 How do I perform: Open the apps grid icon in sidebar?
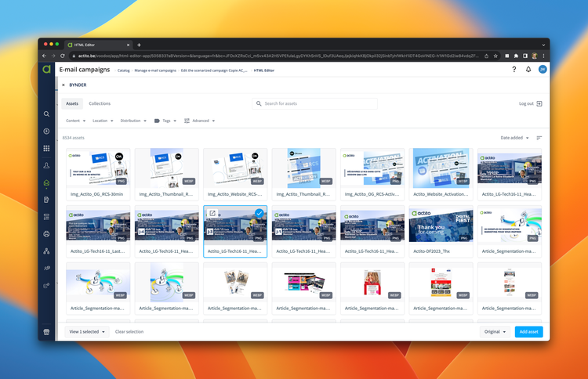pos(47,149)
